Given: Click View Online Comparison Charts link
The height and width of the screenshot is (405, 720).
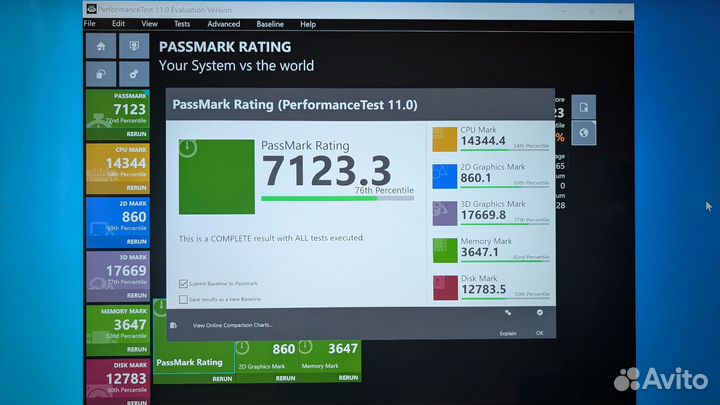Looking at the screenshot, I should (232, 325).
